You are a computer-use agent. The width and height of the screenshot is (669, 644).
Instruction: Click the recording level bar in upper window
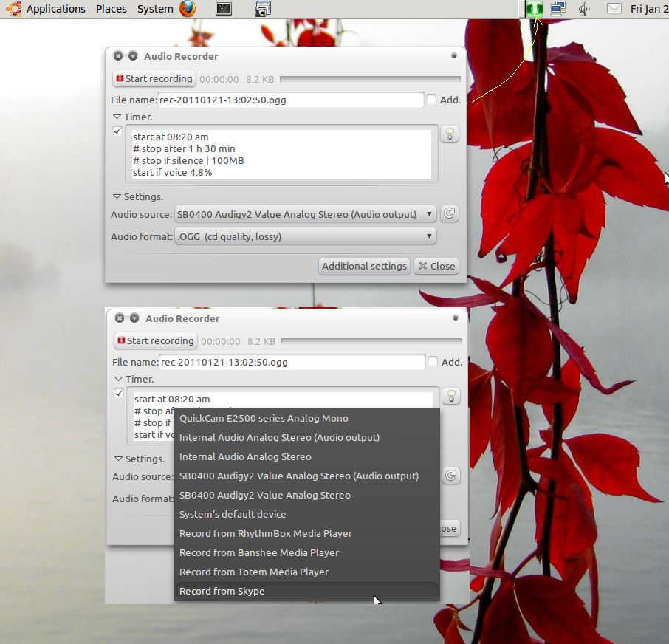click(369, 79)
